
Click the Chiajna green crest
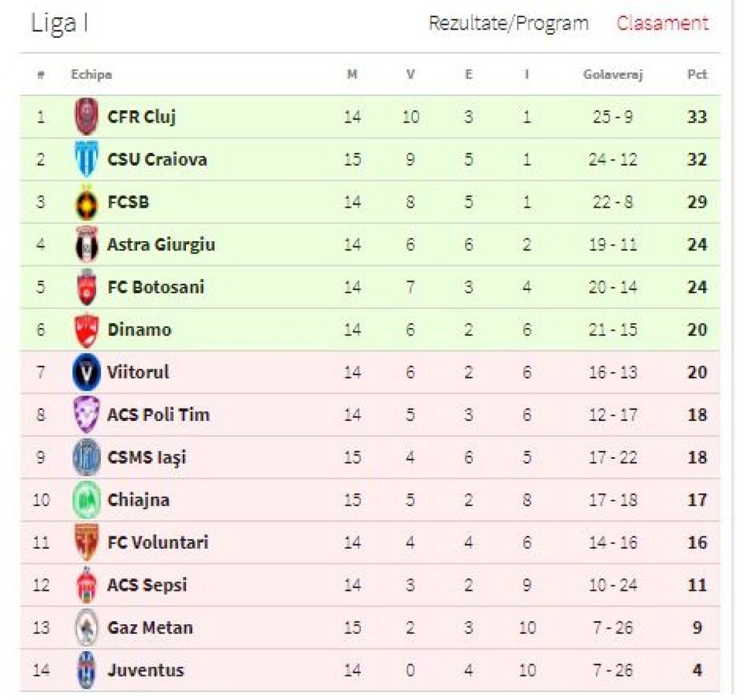(x=86, y=500)
